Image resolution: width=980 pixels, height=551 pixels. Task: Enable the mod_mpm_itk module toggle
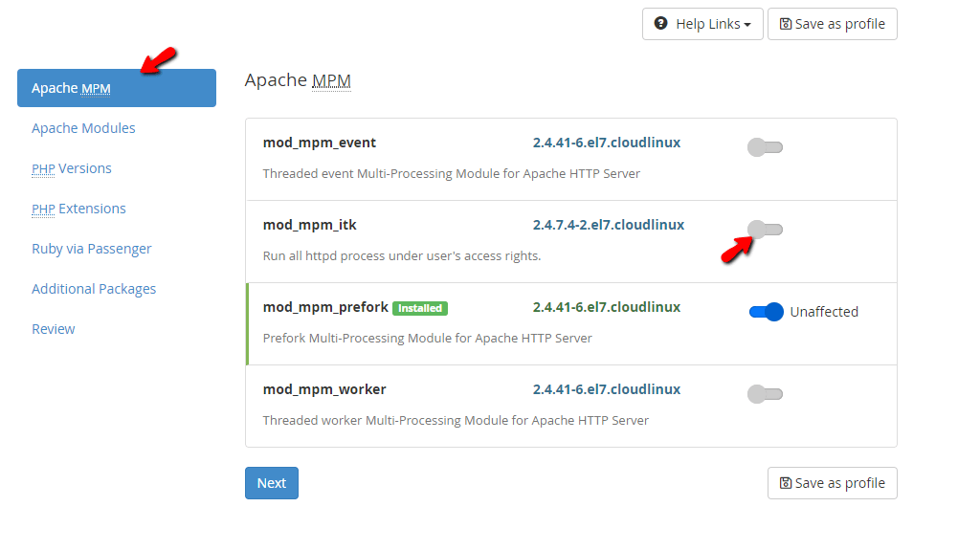click(765, 230)
